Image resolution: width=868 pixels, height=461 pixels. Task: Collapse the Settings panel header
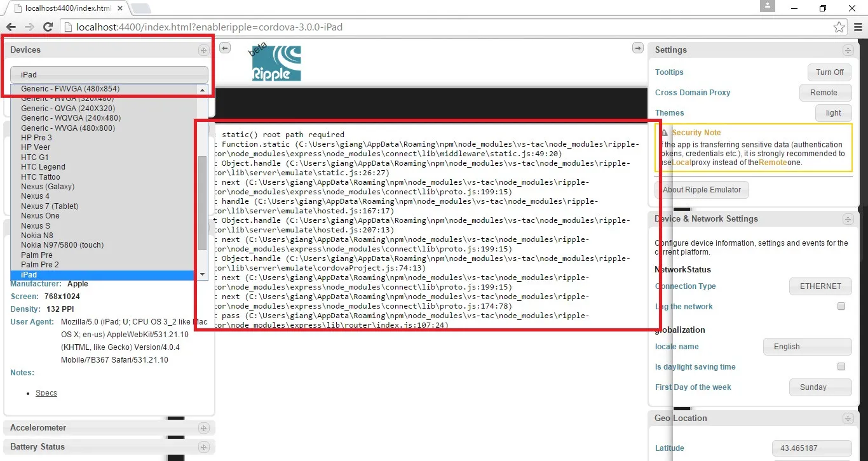(754, 50)
